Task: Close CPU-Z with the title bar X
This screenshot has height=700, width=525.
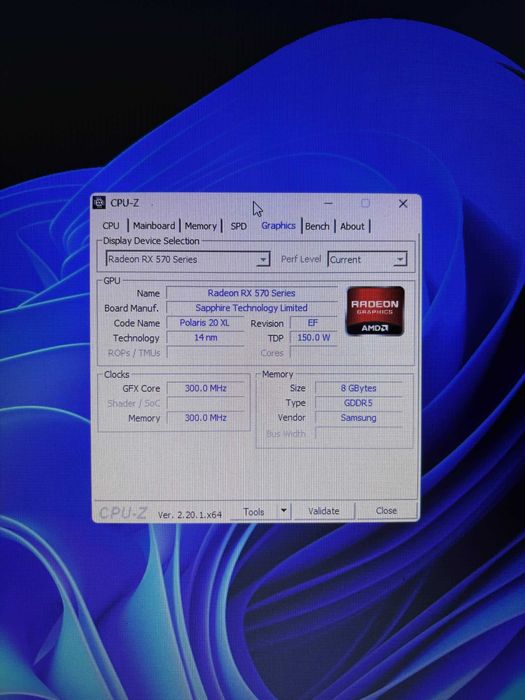Action: pos(403,204)
